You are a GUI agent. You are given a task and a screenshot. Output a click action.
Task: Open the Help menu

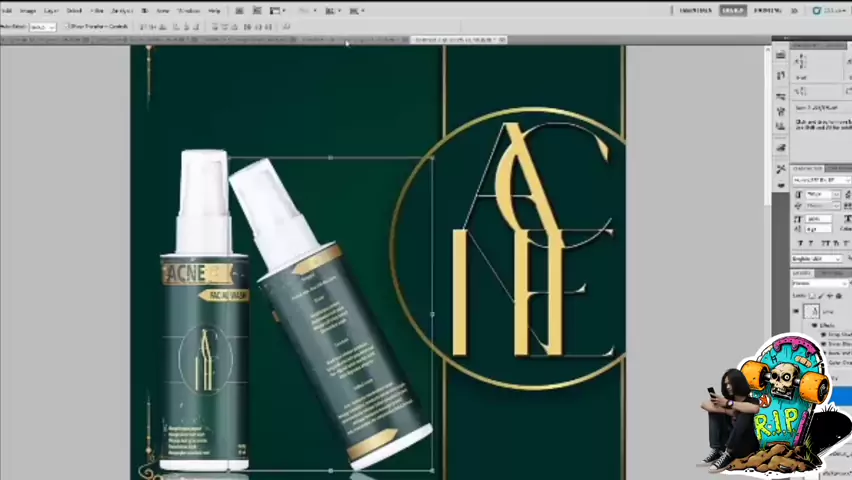[214, 10]
